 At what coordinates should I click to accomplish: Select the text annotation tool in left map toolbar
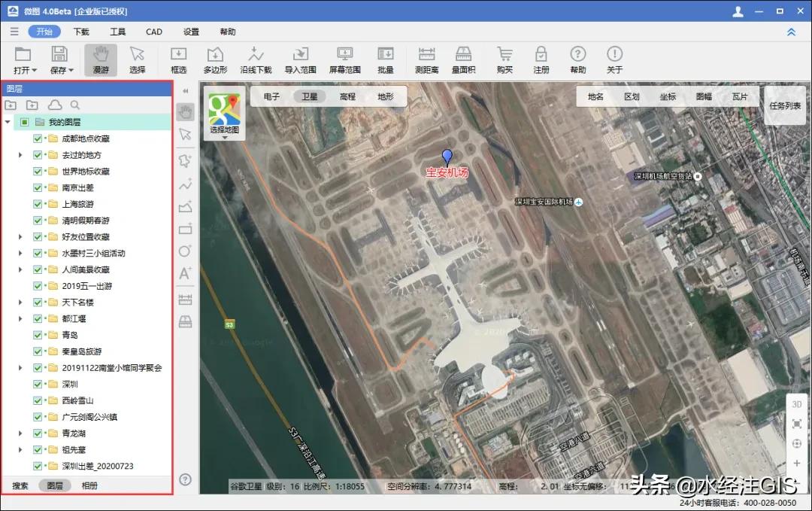pyautogui.click(x=185, y=274)
